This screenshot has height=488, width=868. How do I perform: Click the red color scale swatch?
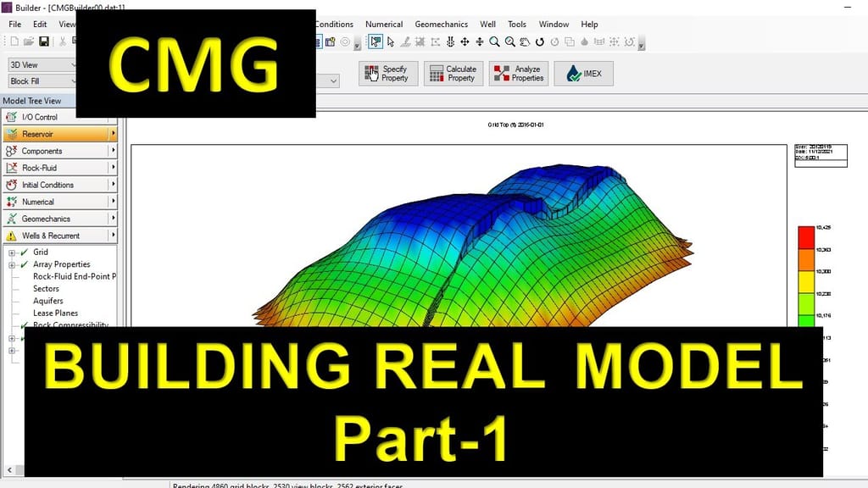click(806, 237)
